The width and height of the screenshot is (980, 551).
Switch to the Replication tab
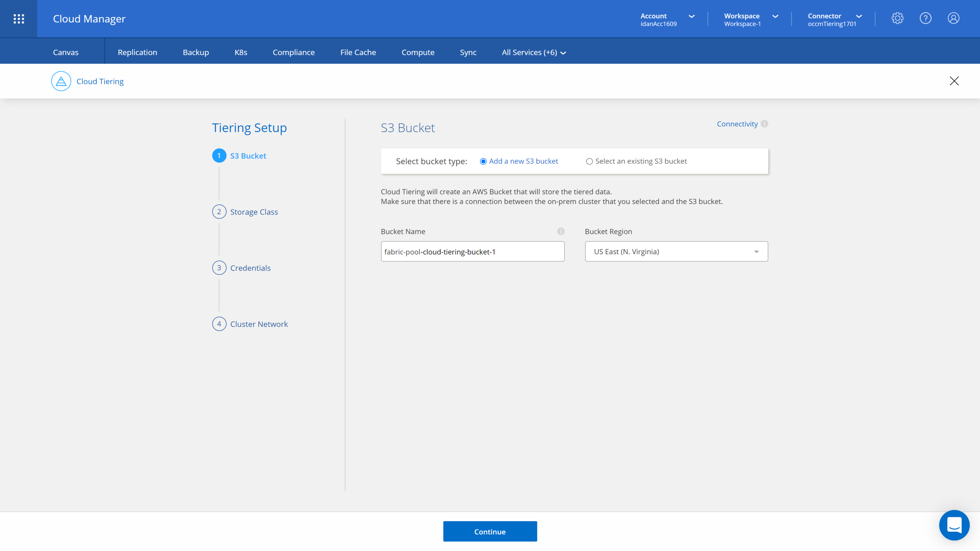pos(137,52)
